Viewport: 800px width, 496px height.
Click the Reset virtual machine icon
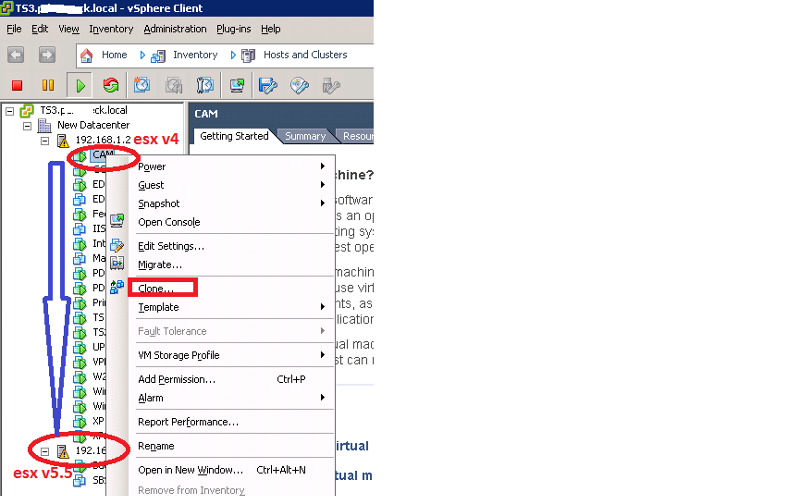click(x=110, y=85)
